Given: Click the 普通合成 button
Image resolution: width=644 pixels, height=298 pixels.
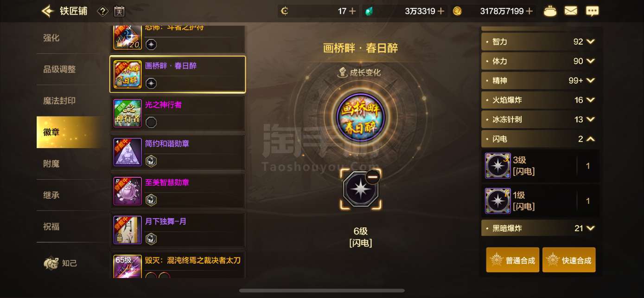Looking at the screenshot, I should (x=513, y=260).
